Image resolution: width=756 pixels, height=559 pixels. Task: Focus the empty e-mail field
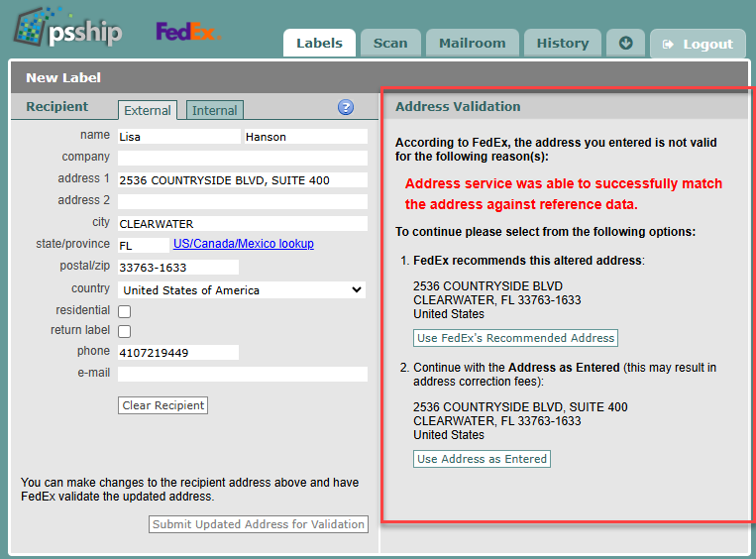pyautogui.click(x=243, y=375)
